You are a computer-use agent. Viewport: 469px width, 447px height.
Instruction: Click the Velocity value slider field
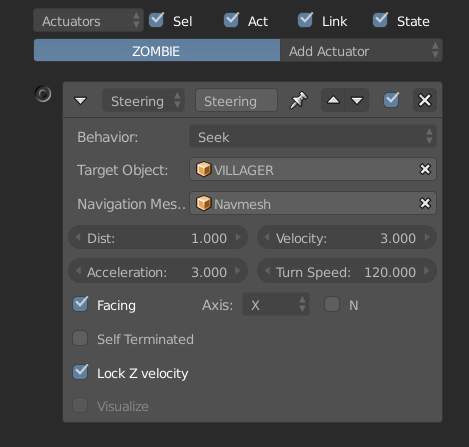[347, 238]
